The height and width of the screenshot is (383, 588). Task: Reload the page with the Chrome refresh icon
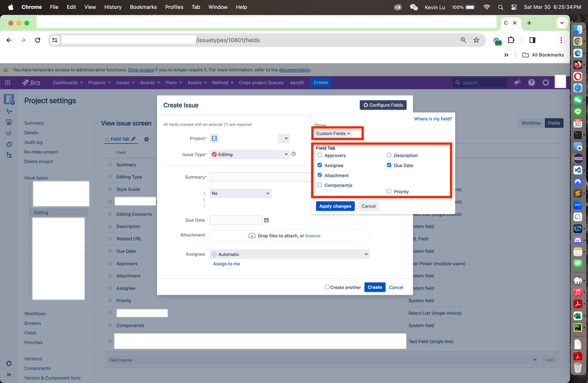point(38,40)
